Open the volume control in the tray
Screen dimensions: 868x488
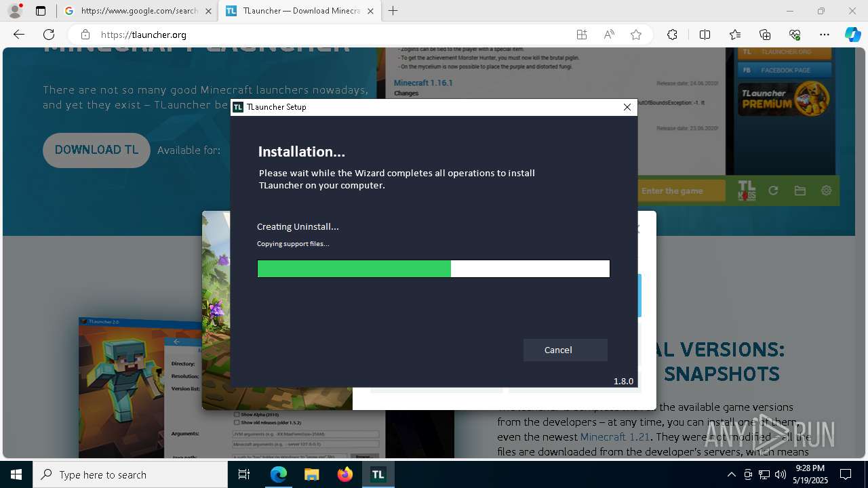click(780, 474)
